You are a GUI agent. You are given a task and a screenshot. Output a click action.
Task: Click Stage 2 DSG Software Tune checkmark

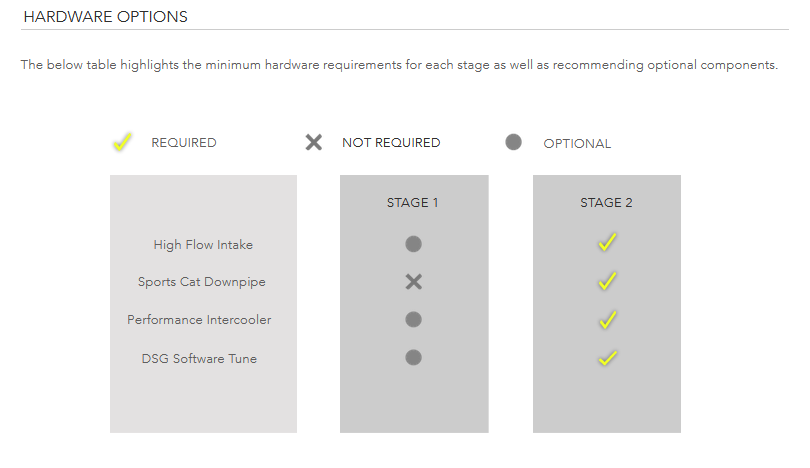tap(608, 358)
